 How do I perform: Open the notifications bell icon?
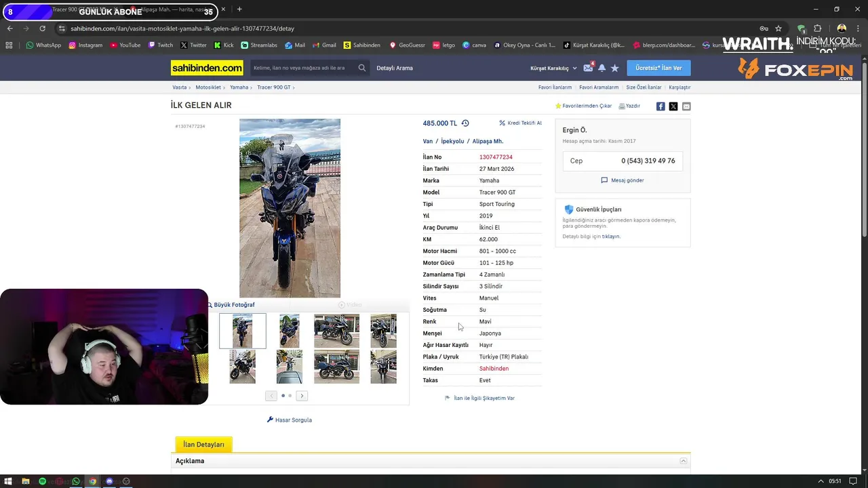pyautogui.click(x=601, y=68)
